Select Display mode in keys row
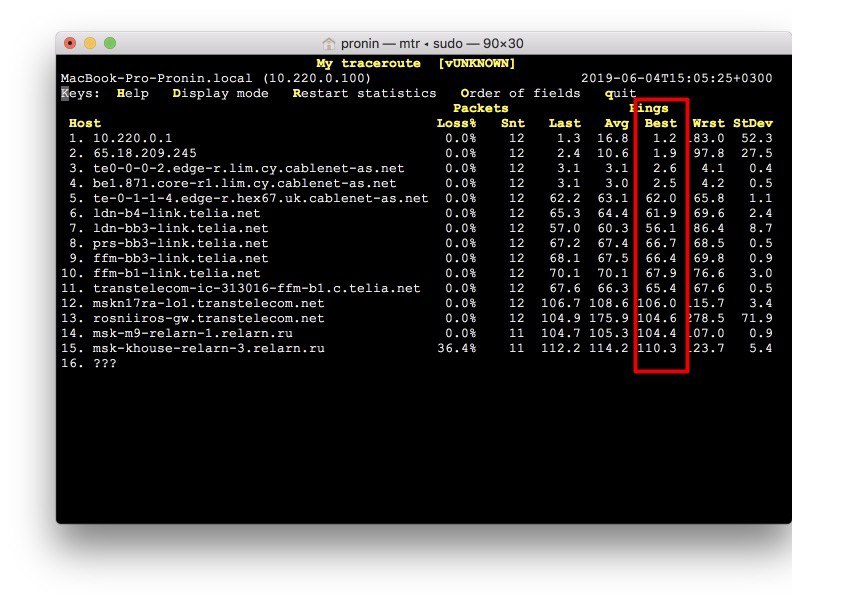This screenshot has width=848, height=604. point(220,93)
